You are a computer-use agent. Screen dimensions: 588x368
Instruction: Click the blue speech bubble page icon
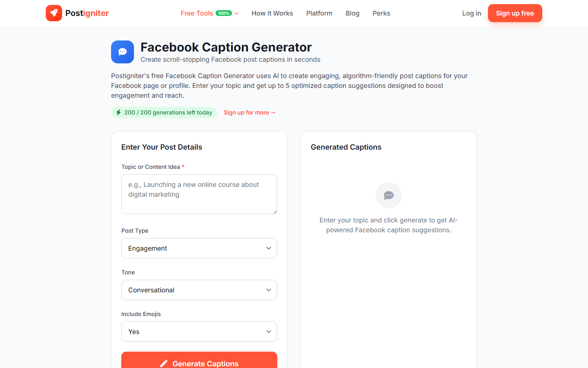[x=122, y=52]
